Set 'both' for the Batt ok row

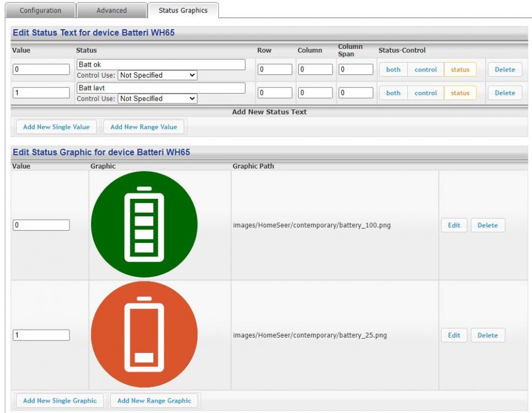coord(393,70)
